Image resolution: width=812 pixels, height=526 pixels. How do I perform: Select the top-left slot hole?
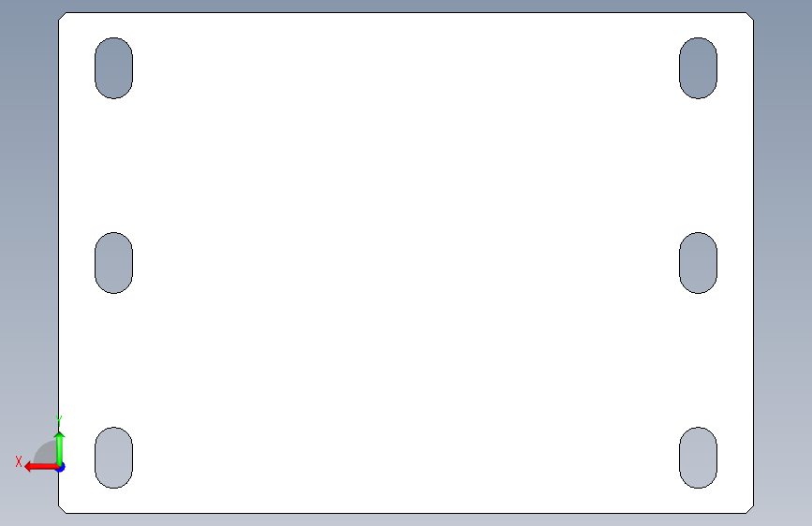point(113,67)
